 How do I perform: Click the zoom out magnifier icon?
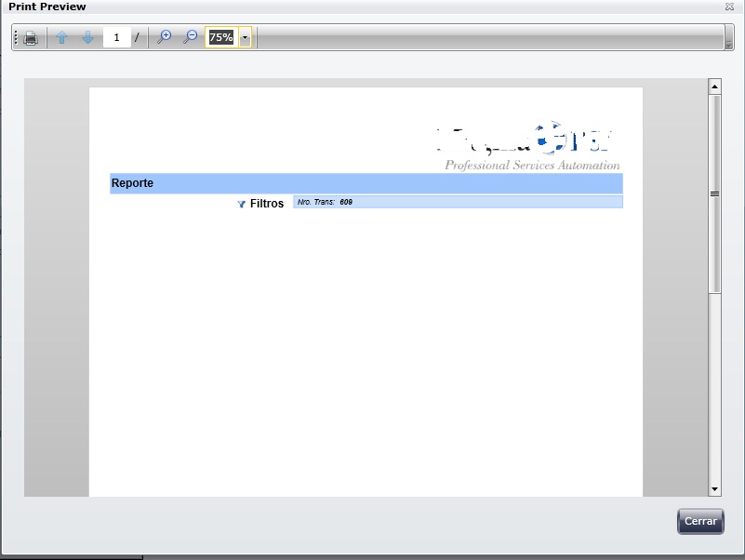(x=190, y=37)
